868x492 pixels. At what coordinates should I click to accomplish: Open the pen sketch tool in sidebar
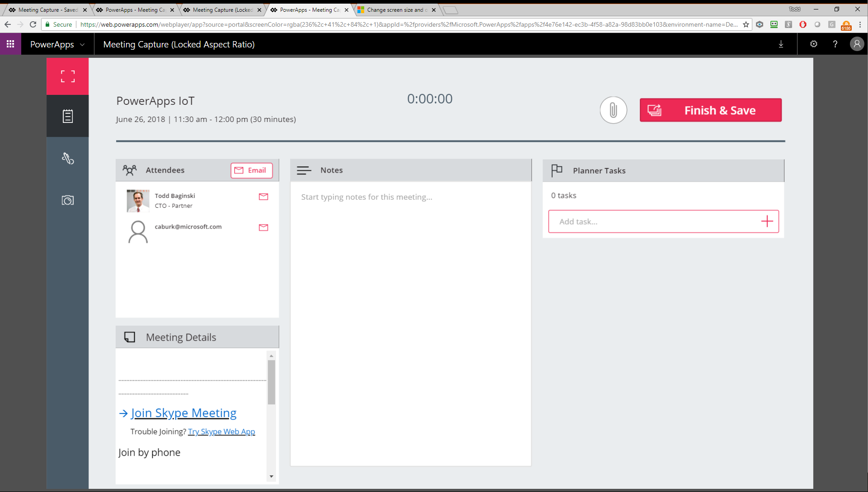pyautogui.click(x=67, y=159)
